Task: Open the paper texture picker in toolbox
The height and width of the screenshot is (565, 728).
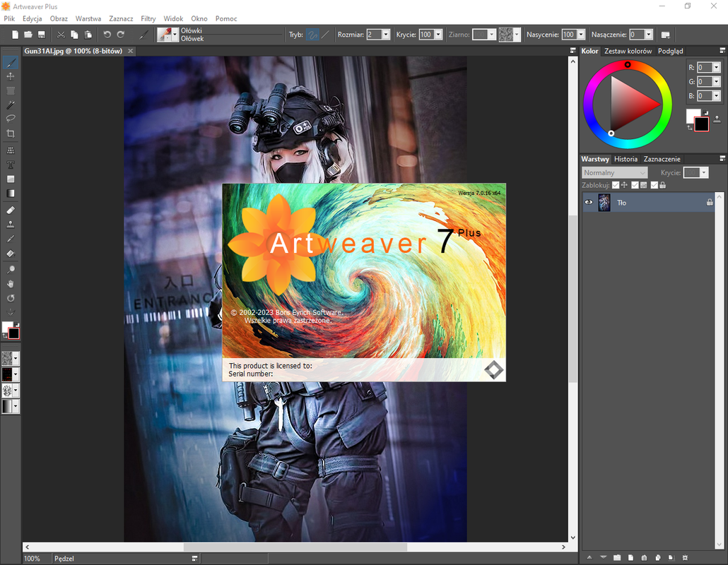Action: [10, 358]
